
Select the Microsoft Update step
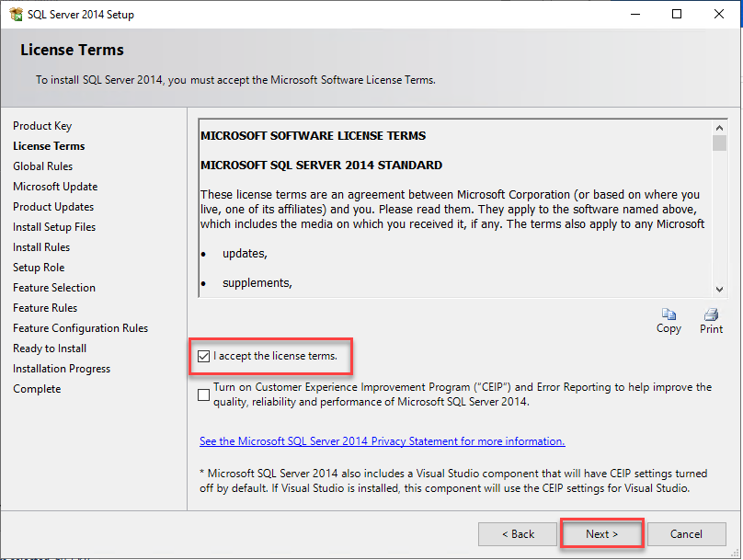[x=55, y=187]
